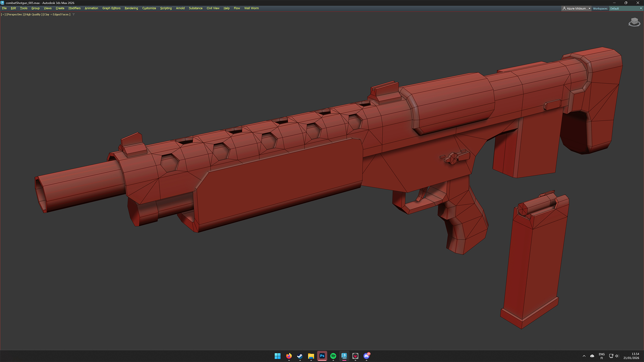The width and height of the screenshot is (644, 362).
Task: Expand the Azure Midsum account dropdown
Action: [x=576, y=8]
